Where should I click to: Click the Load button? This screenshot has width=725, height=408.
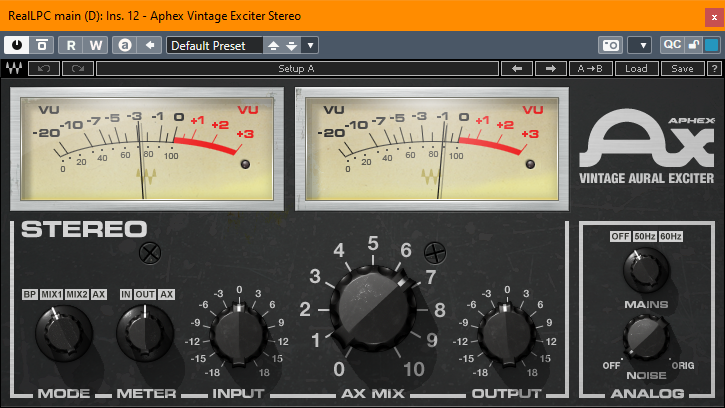(x=636, y=68)
